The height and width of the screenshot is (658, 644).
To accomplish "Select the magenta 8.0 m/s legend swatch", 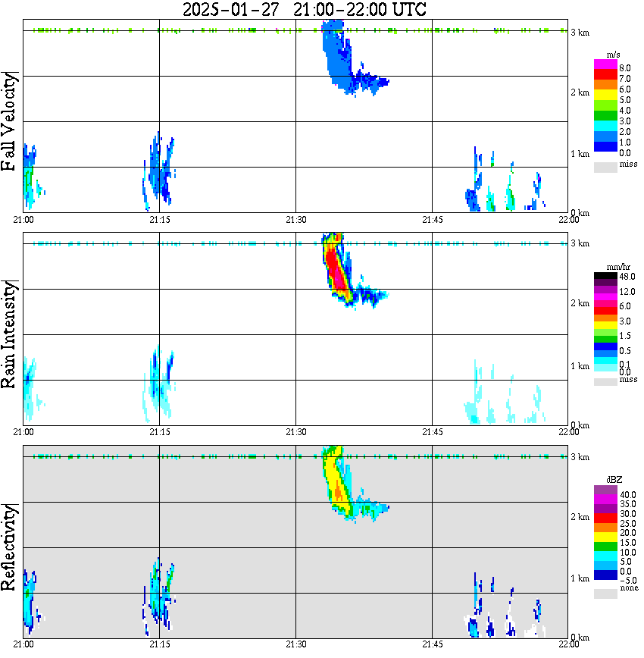I will (x=605, y=64).
